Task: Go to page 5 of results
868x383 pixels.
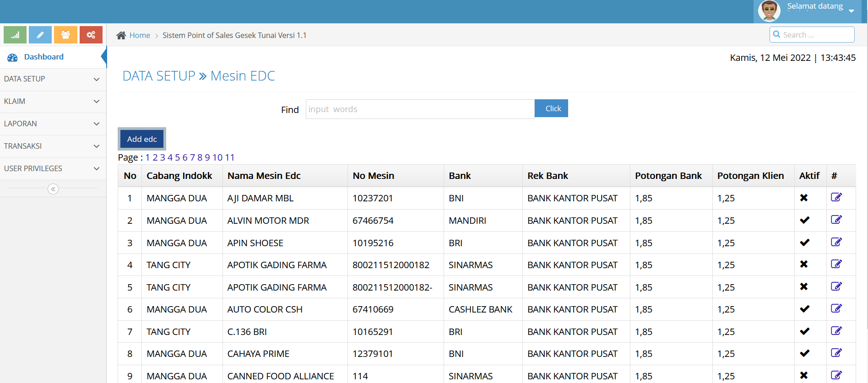Action: [x=178, y=157]
